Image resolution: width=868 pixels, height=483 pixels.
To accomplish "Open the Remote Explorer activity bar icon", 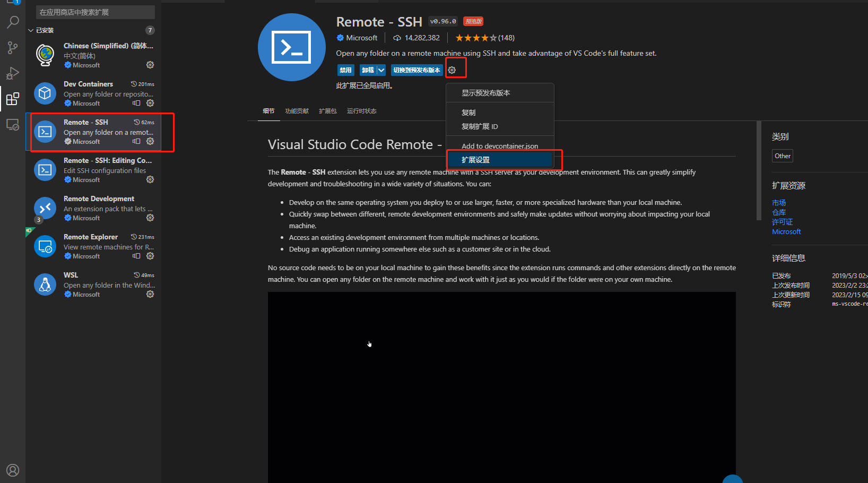I will pos(13,125).
